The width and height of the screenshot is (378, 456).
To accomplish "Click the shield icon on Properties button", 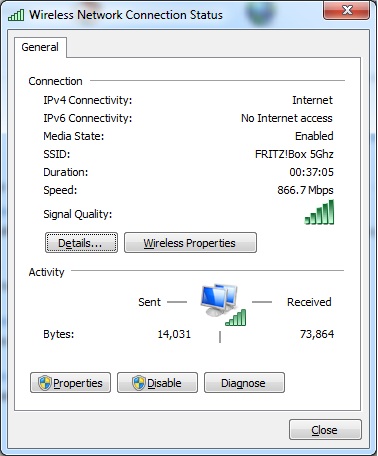I will click(45, 383).
